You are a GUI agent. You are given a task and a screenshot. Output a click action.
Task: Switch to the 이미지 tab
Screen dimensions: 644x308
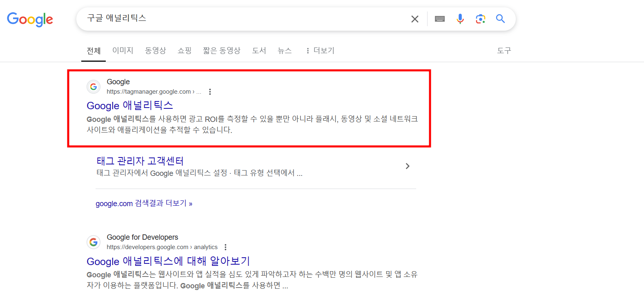point(123,50)
